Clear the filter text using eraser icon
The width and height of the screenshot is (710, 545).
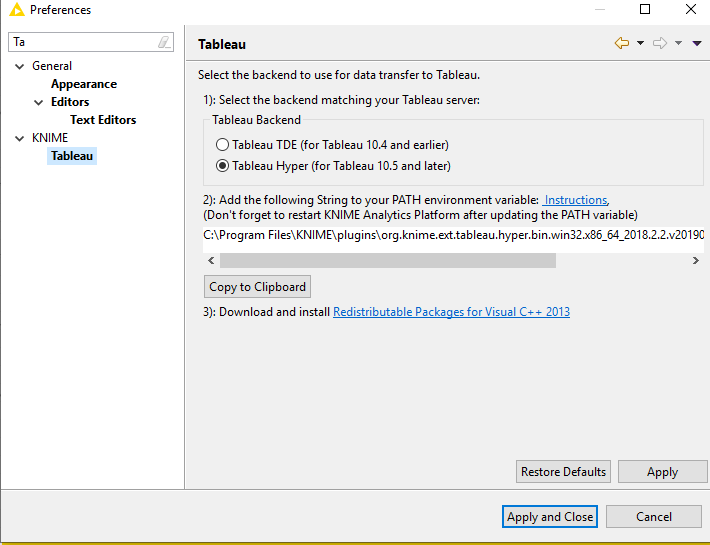click(165, 42)
